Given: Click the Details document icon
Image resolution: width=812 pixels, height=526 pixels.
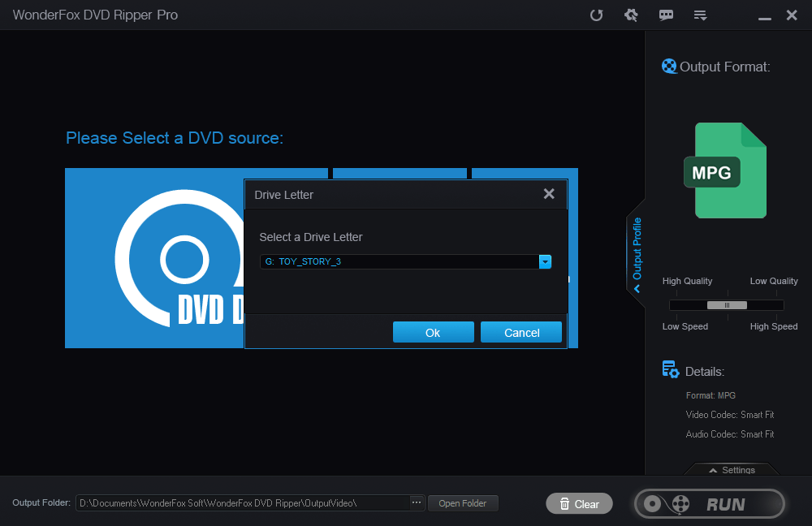Looking at the screenshot, I should (671, 369).
